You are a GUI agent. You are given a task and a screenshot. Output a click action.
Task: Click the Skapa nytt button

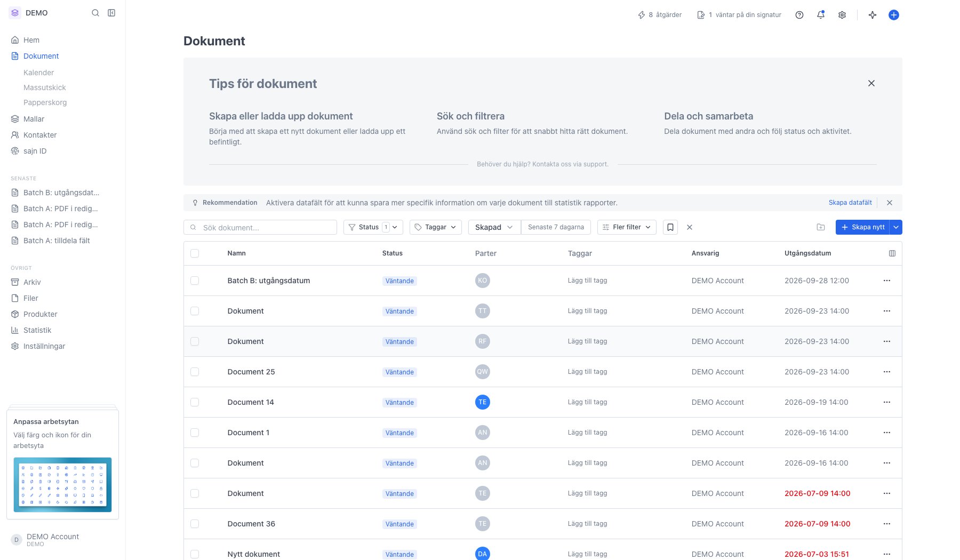point(863,227)
